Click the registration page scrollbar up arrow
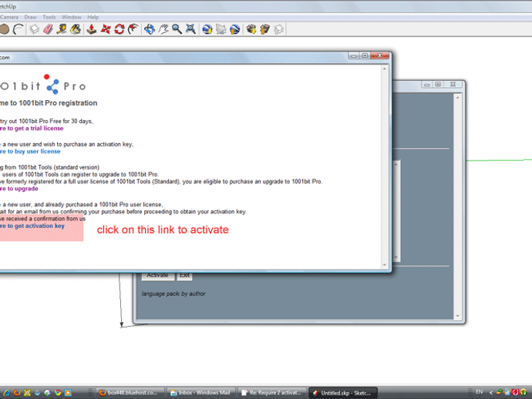This screenshot has width=532, height=399. 385,69
